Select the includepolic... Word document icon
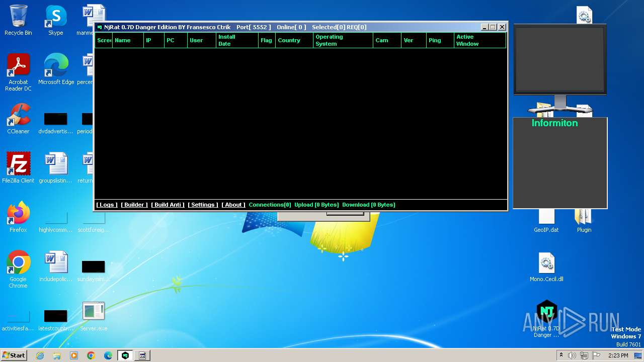The image size is (644, 362). pos(56,266)
